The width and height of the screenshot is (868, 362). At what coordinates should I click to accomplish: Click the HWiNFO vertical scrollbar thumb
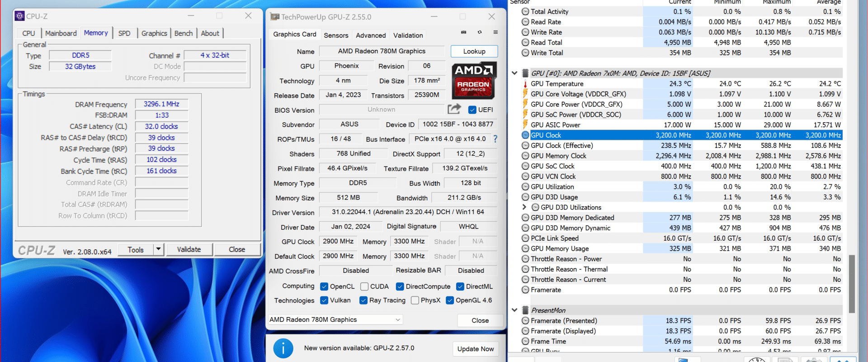852,284
